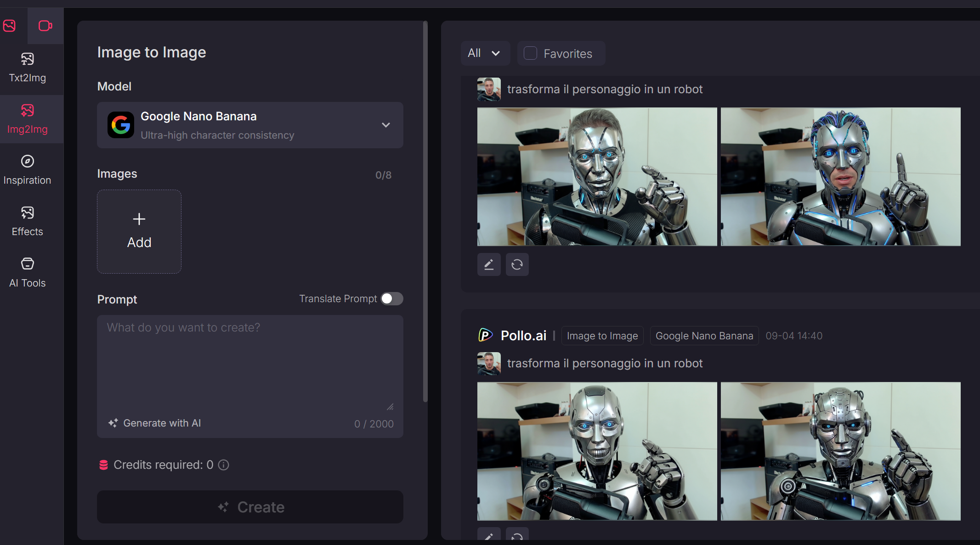This screenshot has height=545, width=980.
Task: Click the edit pencil icon under top results
Action: tap(489, 264)
